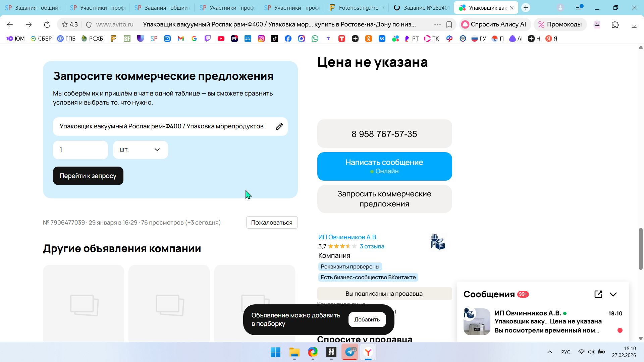This screenshot has width=644, height=362.
Task: Collapse the Сообщения panel with chevron
Action: 613,294
